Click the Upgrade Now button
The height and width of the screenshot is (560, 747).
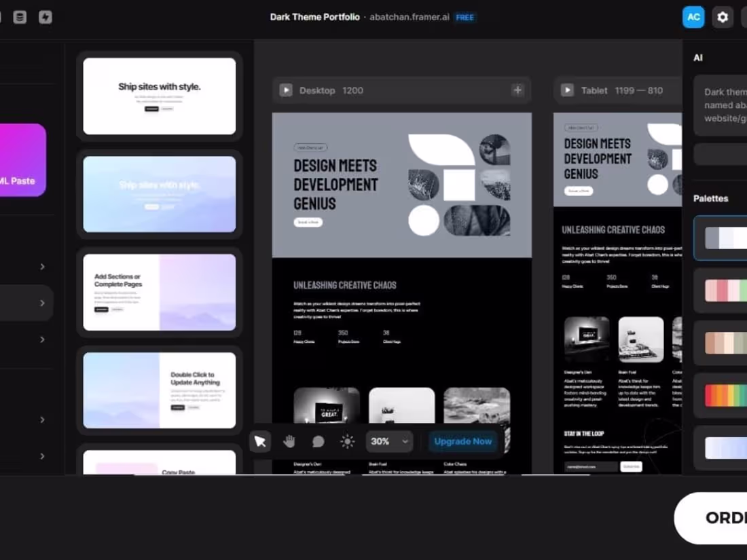pyautogui.click(x=463, y=441)
